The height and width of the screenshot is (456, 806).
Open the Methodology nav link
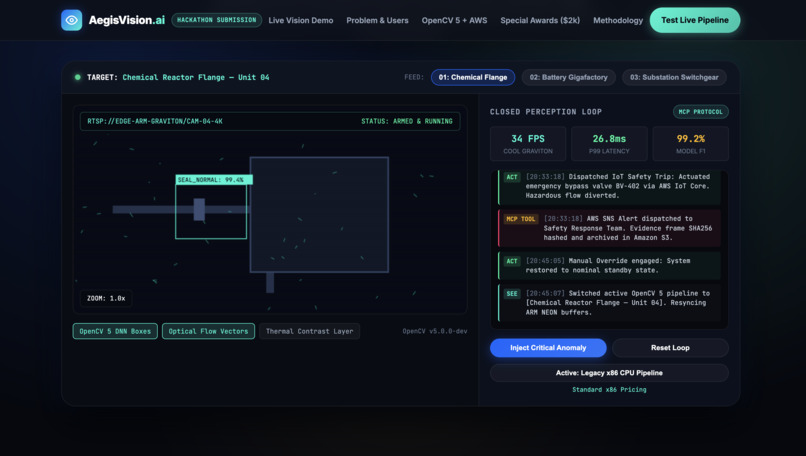(618, 21)
